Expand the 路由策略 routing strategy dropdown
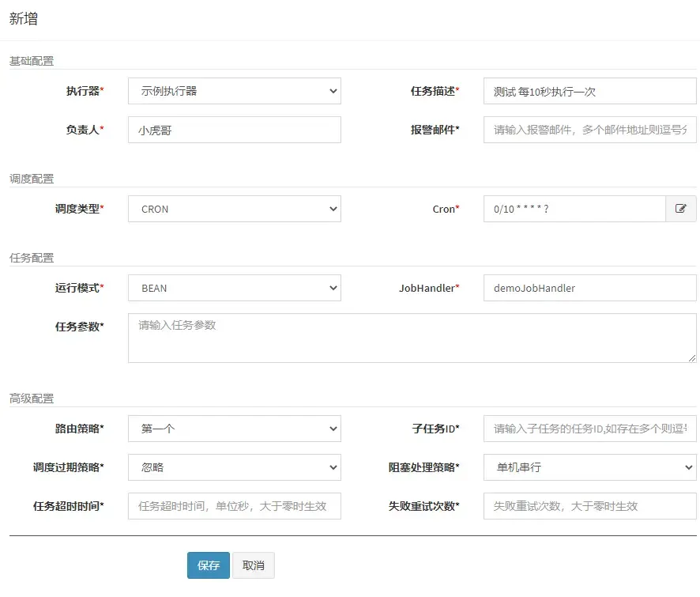 pyautogui.click(x=234, y=428)
